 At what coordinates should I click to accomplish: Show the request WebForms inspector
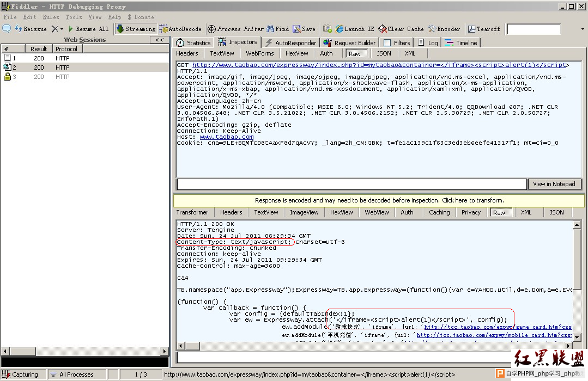point(260,53)
